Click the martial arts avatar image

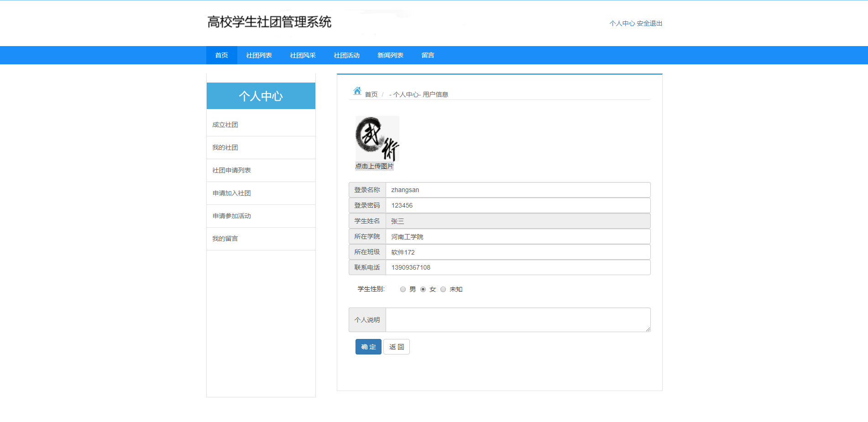coord(377,139)
